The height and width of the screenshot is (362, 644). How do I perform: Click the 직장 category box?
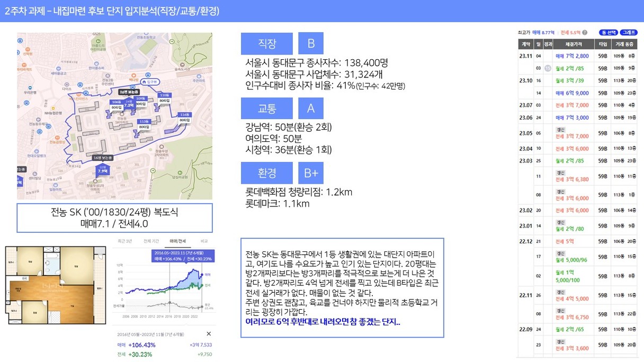point(266,44)
